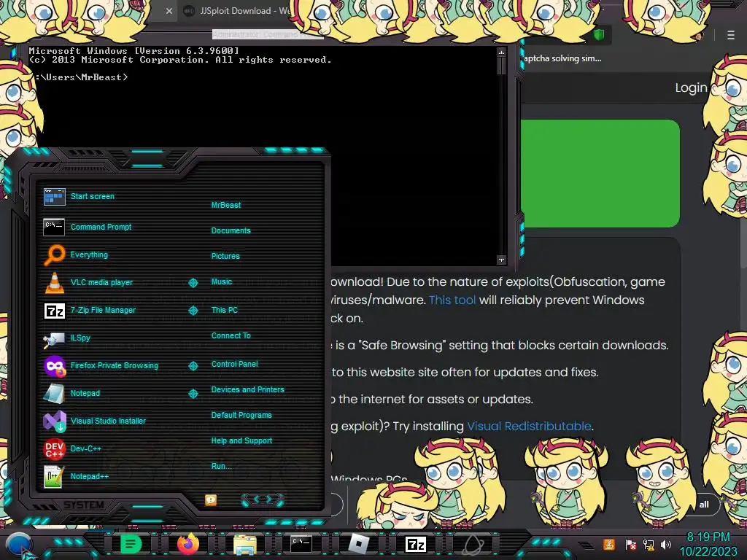Viewport: 747px width, 560px height.
Task: Open 7-Zip taskbar button
Action: [x=415, y=544]
